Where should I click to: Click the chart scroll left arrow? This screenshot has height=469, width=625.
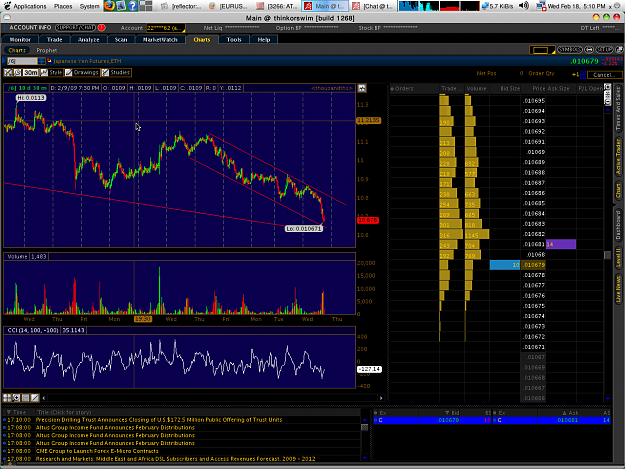coord(43,398)
